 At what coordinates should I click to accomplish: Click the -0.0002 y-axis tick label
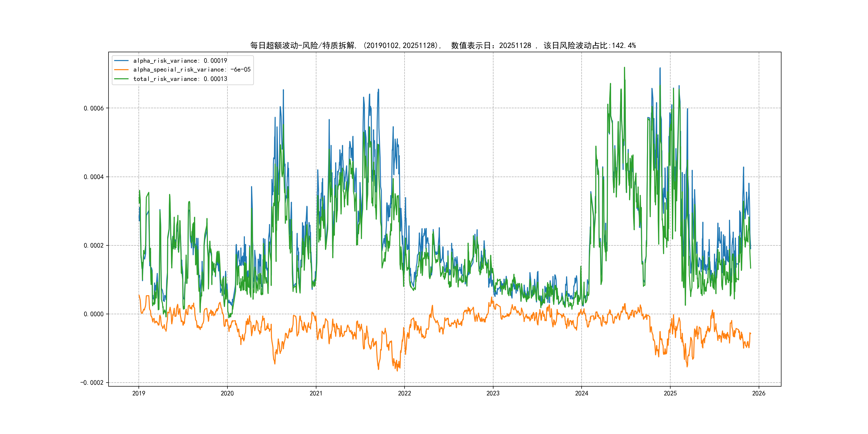[x=92, y=383]
